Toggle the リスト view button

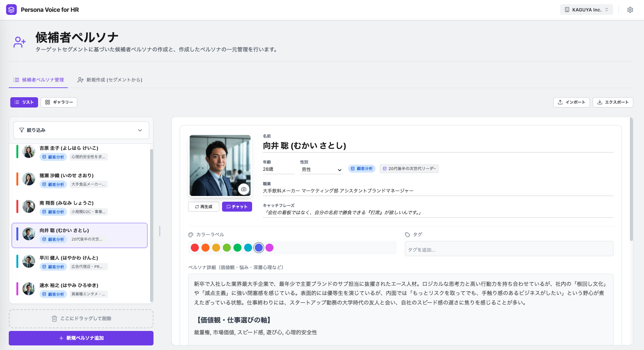(x=24, y=102)
